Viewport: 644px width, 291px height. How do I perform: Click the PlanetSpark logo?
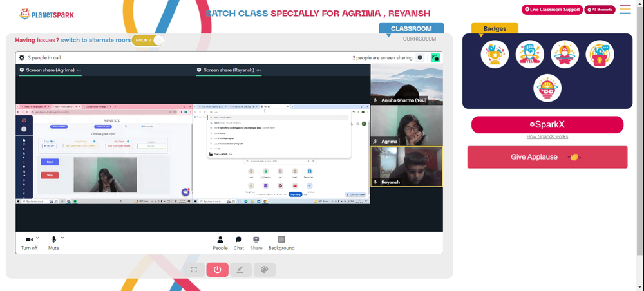point(46,14)
